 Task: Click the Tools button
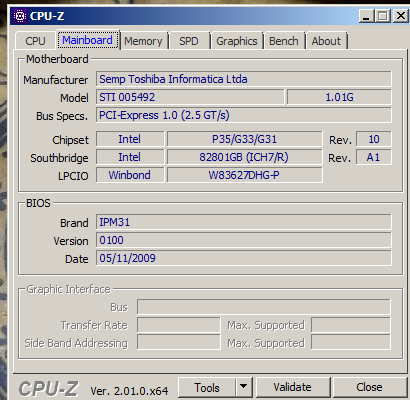pos(207,387)
